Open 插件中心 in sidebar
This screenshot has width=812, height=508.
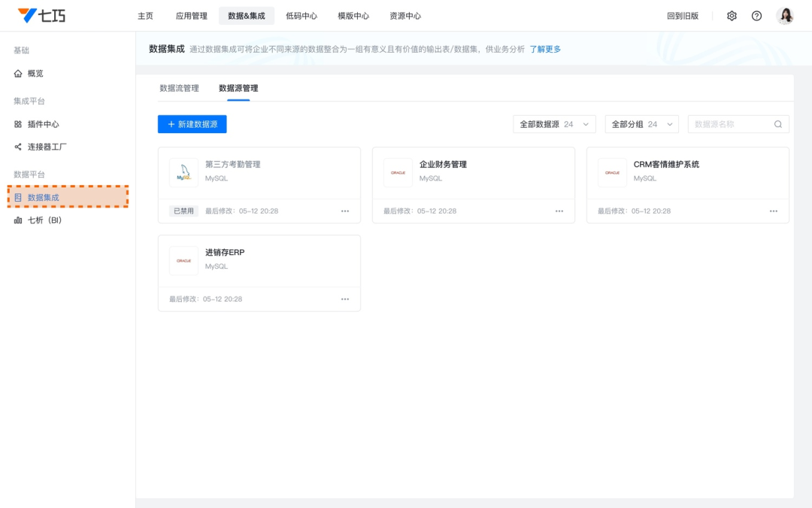(43, 124)
